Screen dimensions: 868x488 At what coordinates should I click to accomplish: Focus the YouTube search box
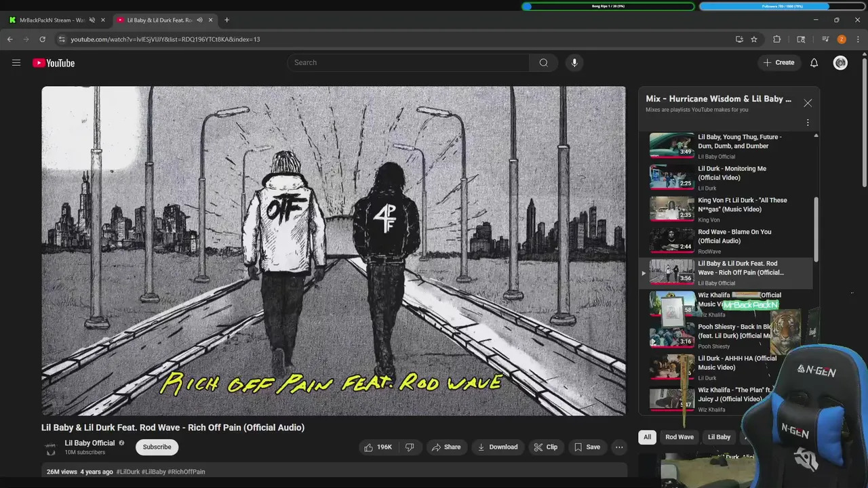408,62
